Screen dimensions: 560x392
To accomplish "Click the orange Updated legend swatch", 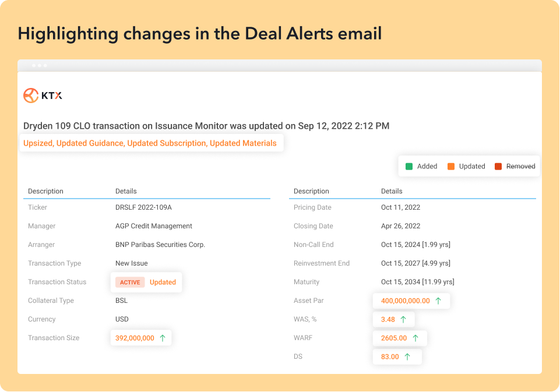I will (451, 166).
